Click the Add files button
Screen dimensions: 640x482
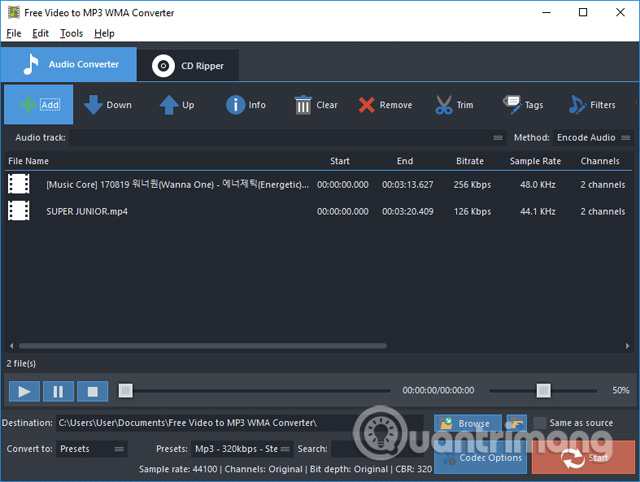coord(39,104)
